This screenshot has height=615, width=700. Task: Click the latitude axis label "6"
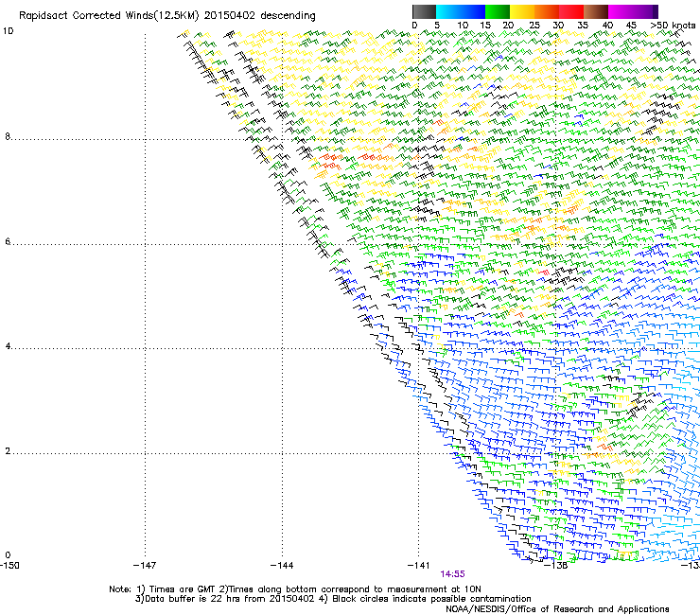point(8,241)
